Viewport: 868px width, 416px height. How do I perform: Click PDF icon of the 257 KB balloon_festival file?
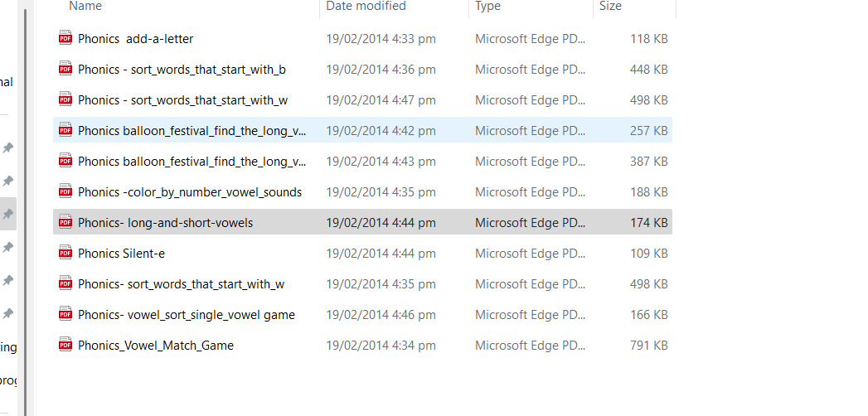(x=65, y=130)
